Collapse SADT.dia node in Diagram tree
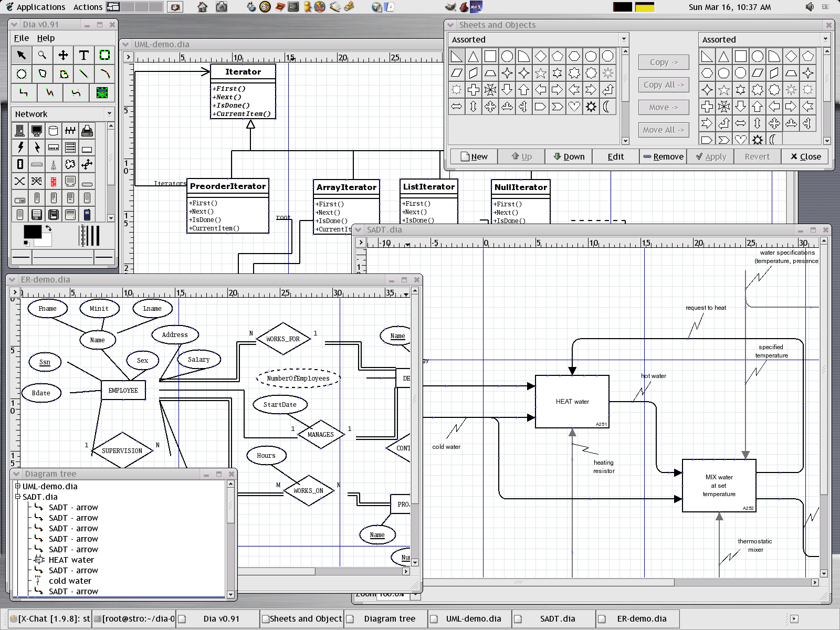The image size is (840, 630). tap(18, 497)
